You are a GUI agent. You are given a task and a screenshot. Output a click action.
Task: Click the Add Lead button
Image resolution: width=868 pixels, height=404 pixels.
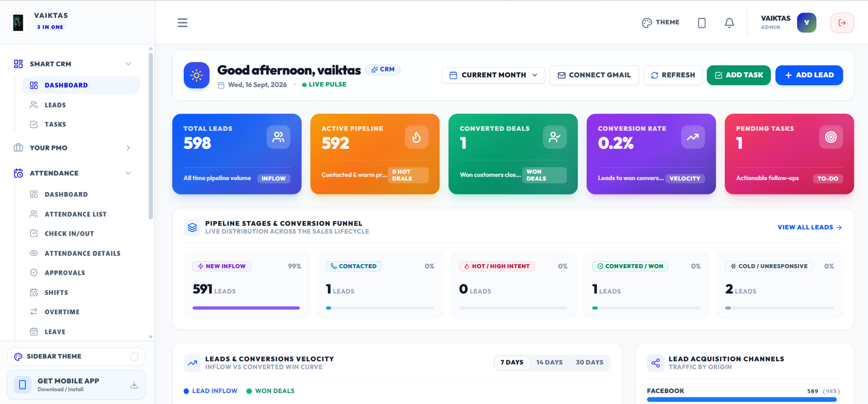click(x=809, y=75)
